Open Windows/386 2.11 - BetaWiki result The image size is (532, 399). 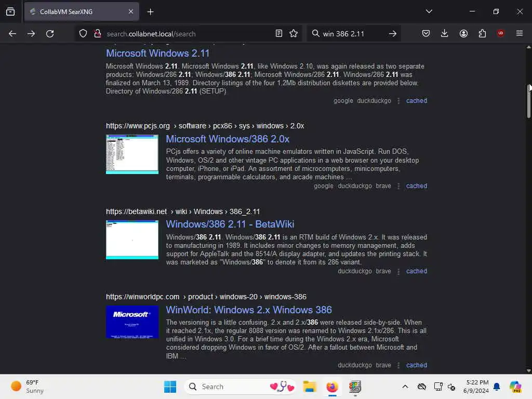point(230,224)
